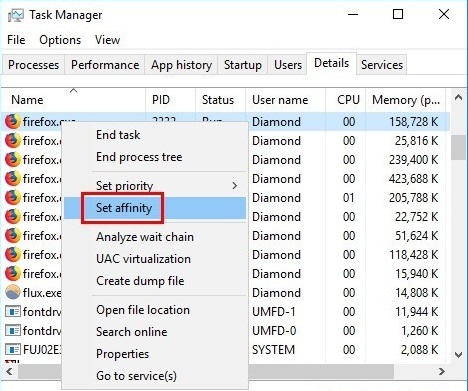Open the Options menu
The height and width of the screenshot is (391, 468).
(x=60, y=40)
